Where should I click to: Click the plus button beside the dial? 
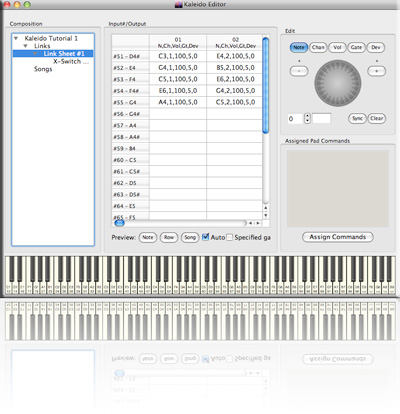coord(377,71)
